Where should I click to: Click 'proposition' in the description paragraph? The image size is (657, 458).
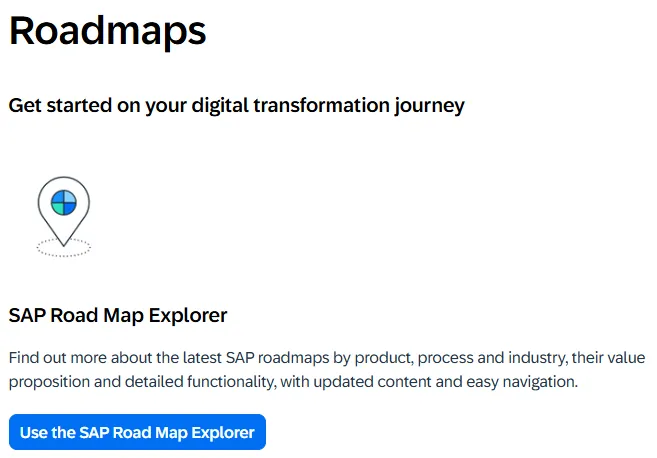coord(49,382)
